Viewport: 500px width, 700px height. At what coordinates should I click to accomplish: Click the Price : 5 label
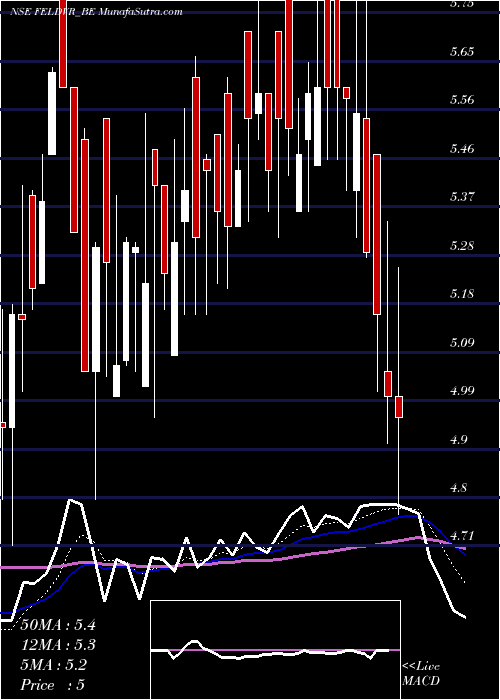click(x=53, y=684)
